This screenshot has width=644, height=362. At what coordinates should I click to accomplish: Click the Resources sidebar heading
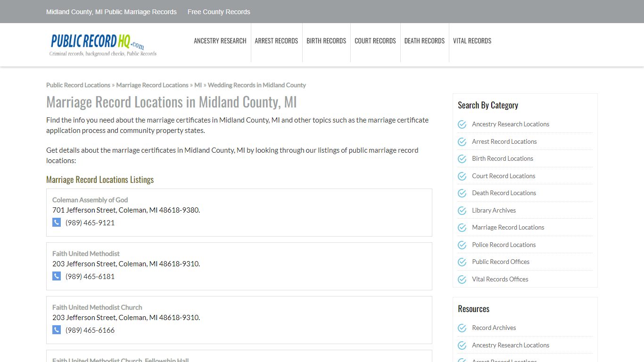tap(473, 309)
